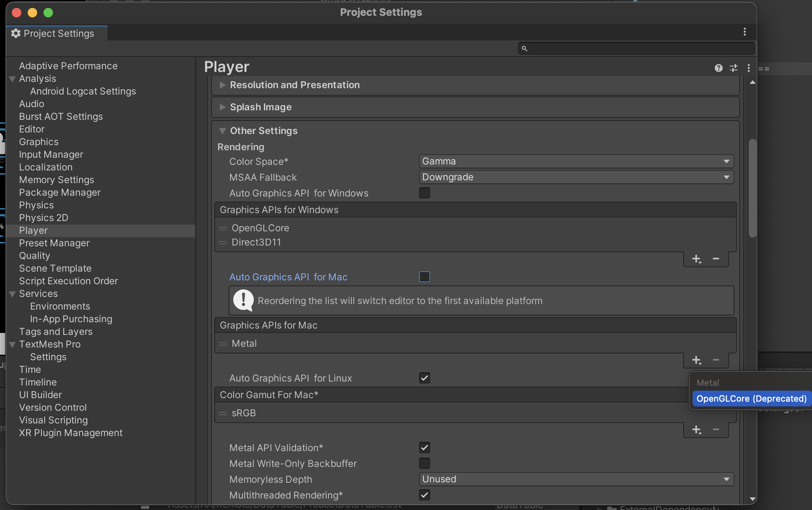Open MSAA Fallback dropdown
Screen dimensions: 812x510
pyautogui.click(x=576, y=177)
